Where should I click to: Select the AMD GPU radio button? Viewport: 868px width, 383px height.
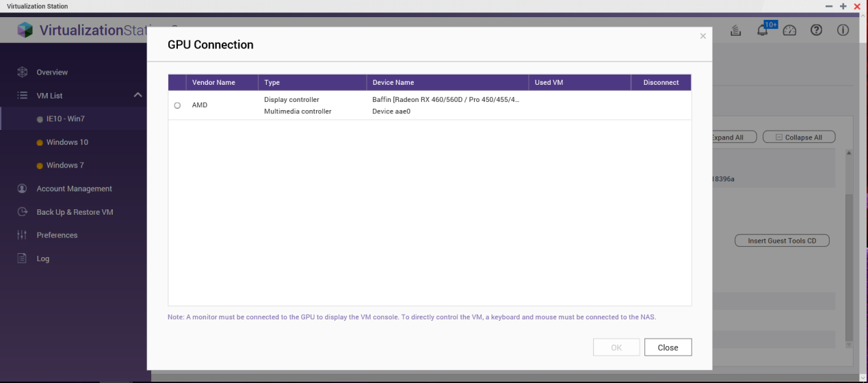pyautogui.click(x=177, y=105)
